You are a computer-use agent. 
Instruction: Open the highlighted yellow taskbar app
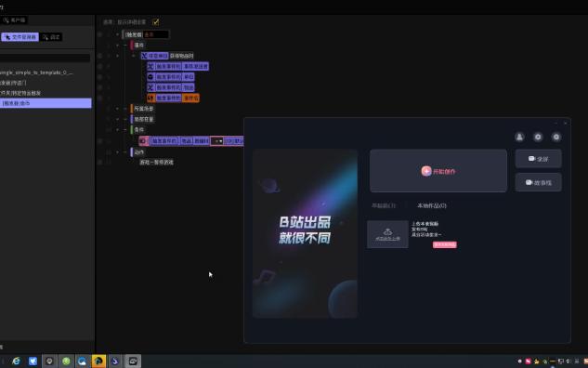(98, 361)
